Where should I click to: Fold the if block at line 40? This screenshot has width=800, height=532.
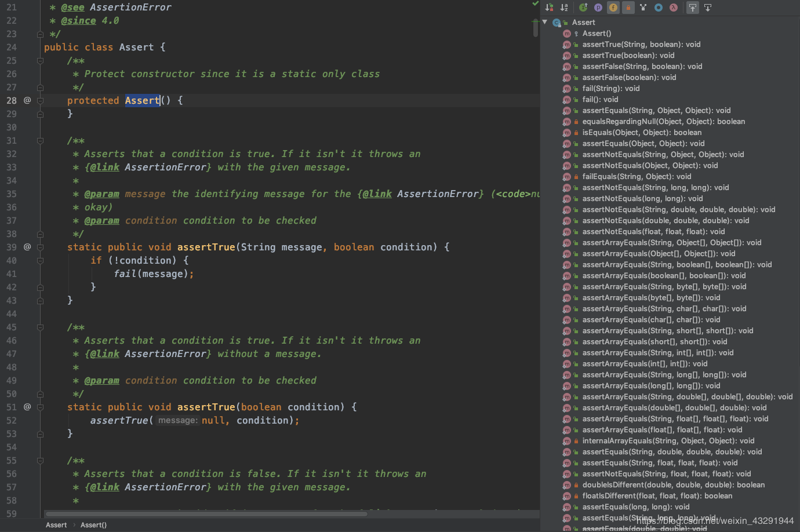[40, 260]
